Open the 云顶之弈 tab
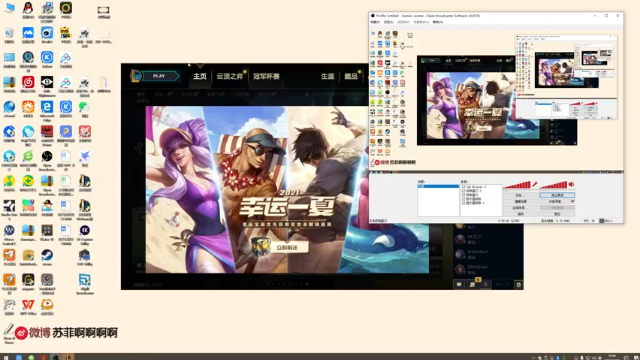 pyautogui.click(x=230, y=76)
